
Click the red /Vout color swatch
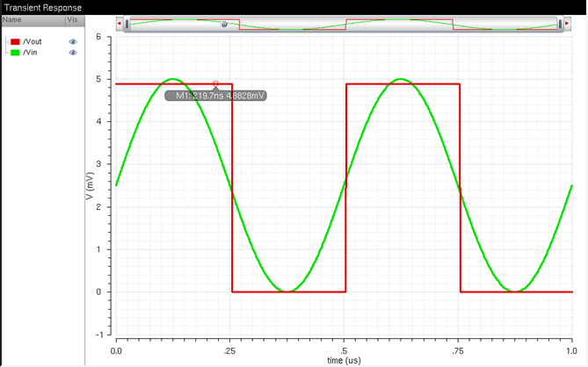15,41
